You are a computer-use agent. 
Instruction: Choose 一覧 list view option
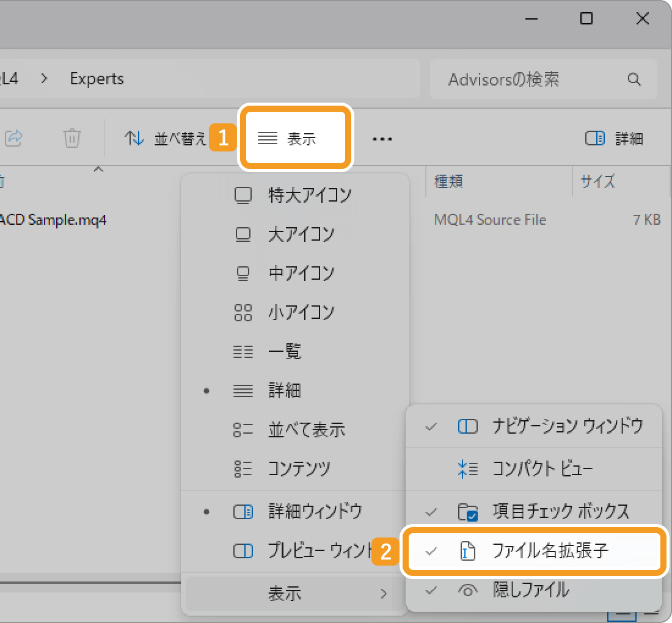click(x=295, y=351)
